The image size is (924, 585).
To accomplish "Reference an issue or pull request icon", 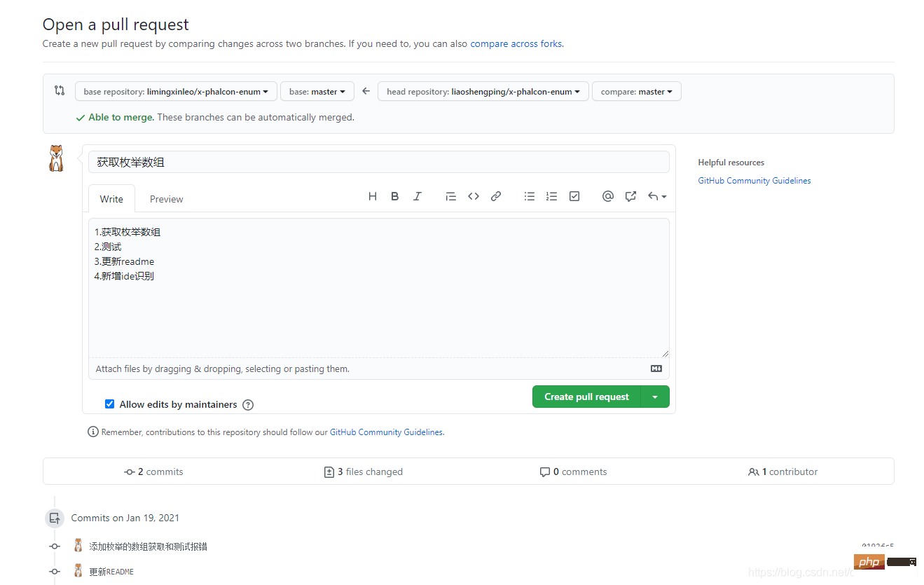I will point(630,197).
